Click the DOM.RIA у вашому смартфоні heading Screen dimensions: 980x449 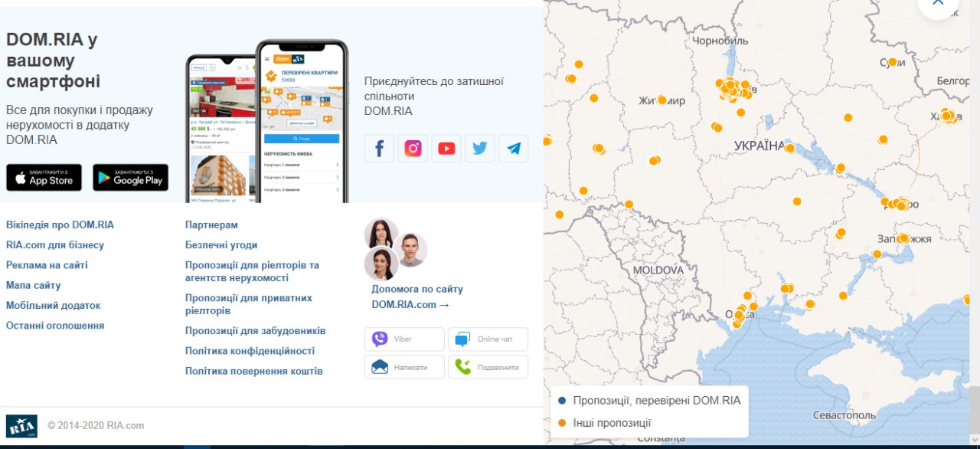tap(53, 61)
